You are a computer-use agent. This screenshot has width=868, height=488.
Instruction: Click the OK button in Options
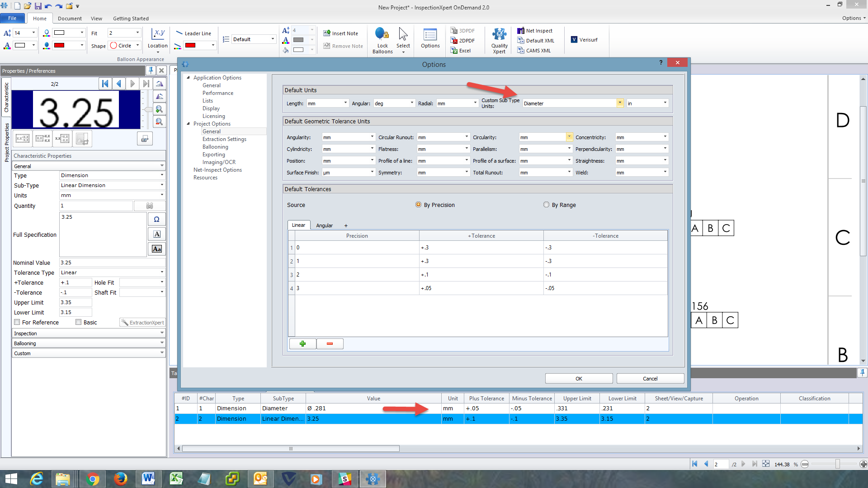click(x=578, y=378)
